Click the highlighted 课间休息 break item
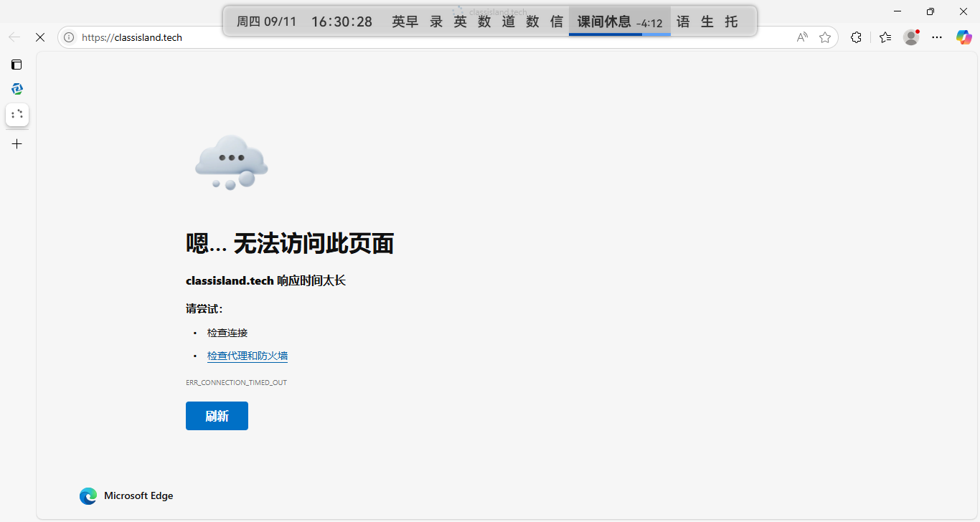Image resolution: width=980 pixels, height=522 pixels. [604, 22]
